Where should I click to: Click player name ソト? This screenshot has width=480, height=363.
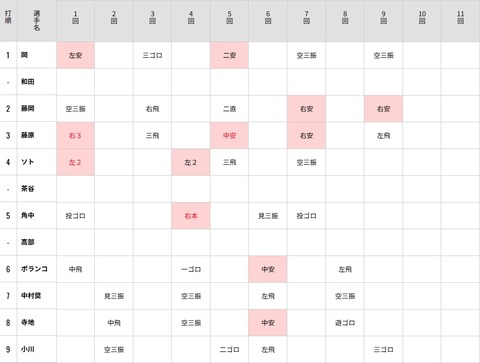coord(27,162)
